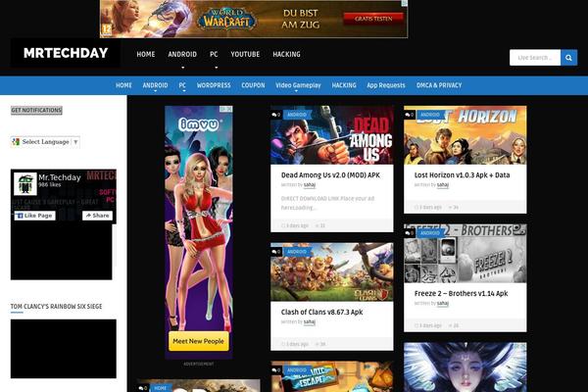This screenshot has width=588, height=392.
Task: Open the Freeze 2 Brothers thumbnail image
Action: [x=465, y=254]
